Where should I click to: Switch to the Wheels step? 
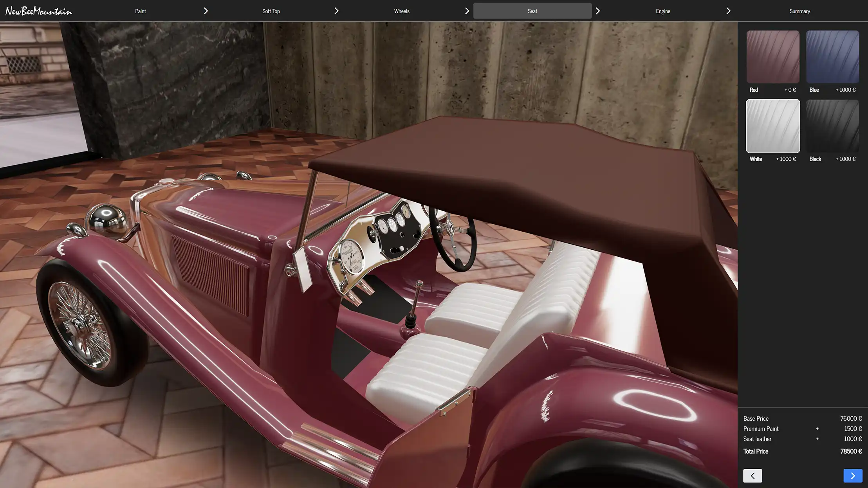coord(402,11)
